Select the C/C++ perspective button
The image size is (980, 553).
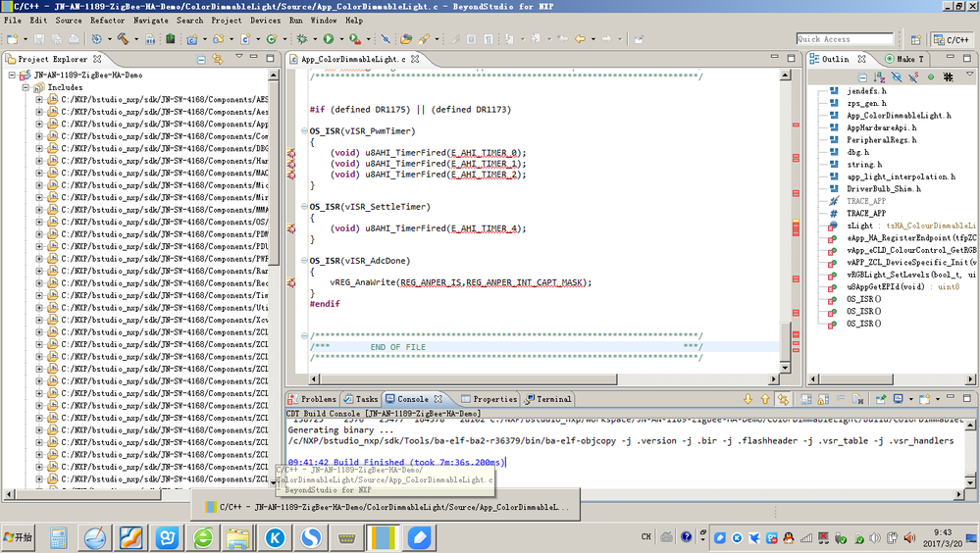coord(951,39)
